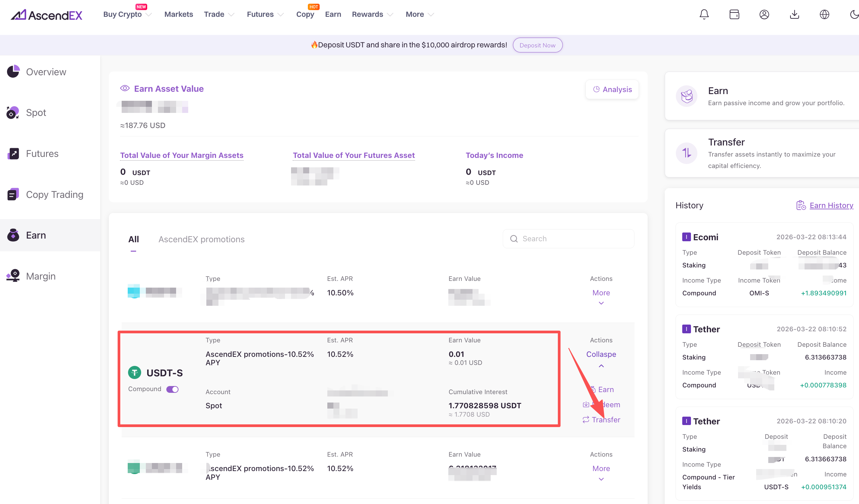This screenshot has height=504, width=859.
Task: Switch to dark mode moon icon
Action: point(854,14)
